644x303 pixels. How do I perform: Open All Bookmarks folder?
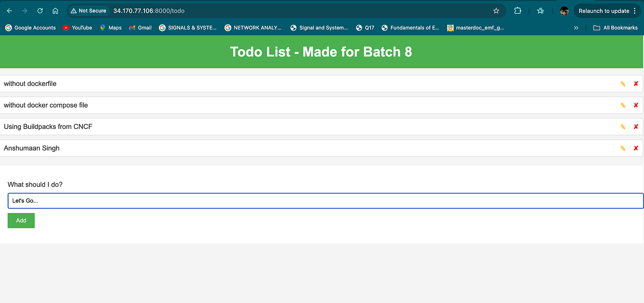(615, 28)
